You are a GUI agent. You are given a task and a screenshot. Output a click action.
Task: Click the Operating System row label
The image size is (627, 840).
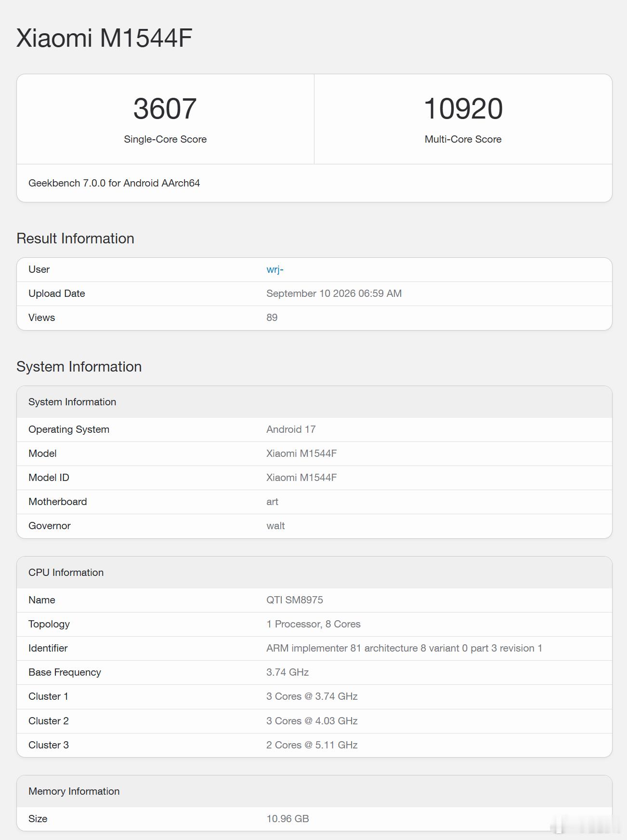tap(69, 429)
